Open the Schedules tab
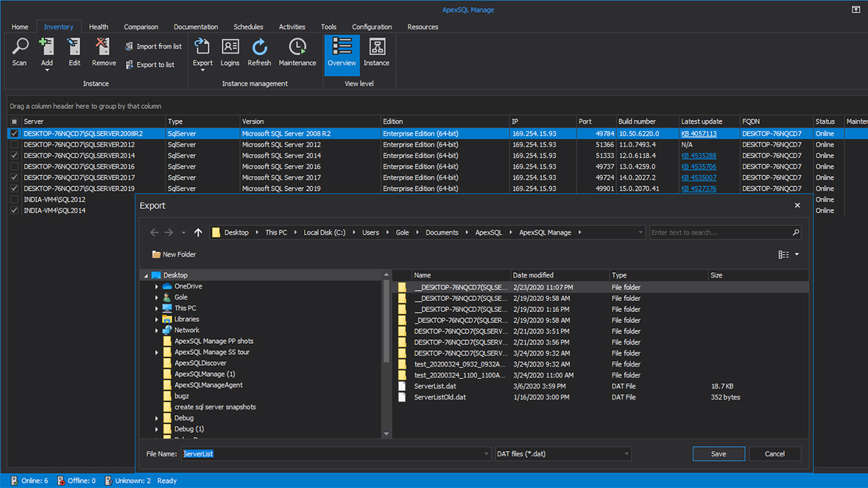 pos(248,26)
